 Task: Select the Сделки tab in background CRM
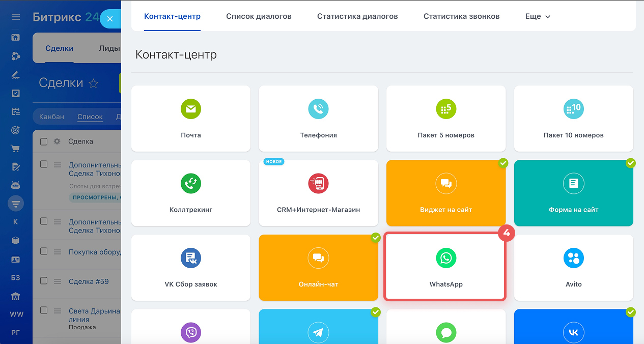click(60, 48)
